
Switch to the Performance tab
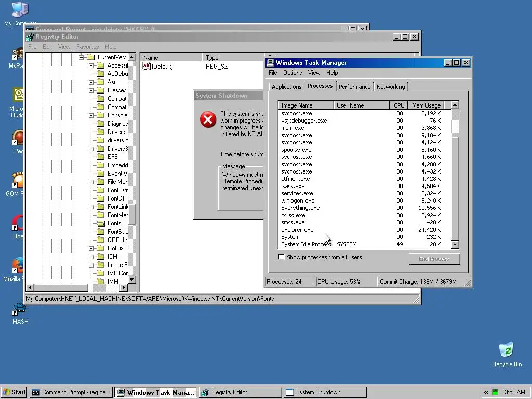[354, 87]
